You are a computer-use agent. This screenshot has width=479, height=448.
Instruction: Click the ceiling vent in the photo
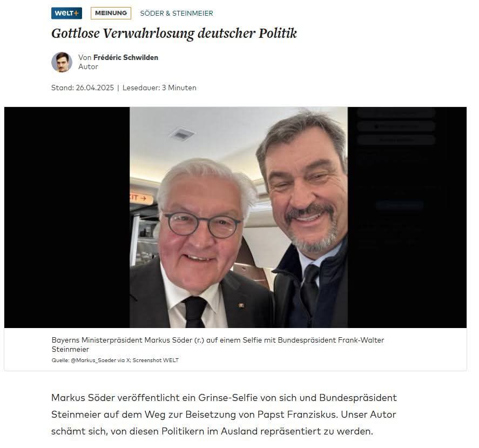(182, 134)
